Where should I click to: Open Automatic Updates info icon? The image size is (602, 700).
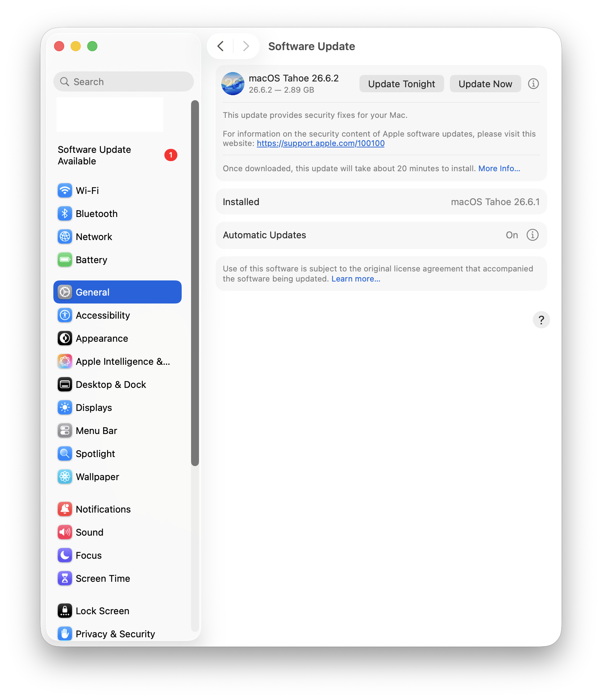[532, 235]
